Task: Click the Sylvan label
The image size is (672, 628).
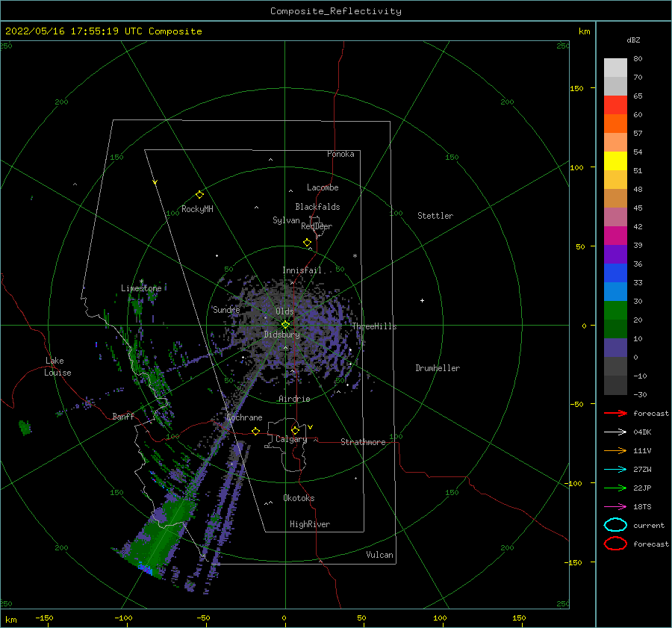Action: (x=286, y=220)
